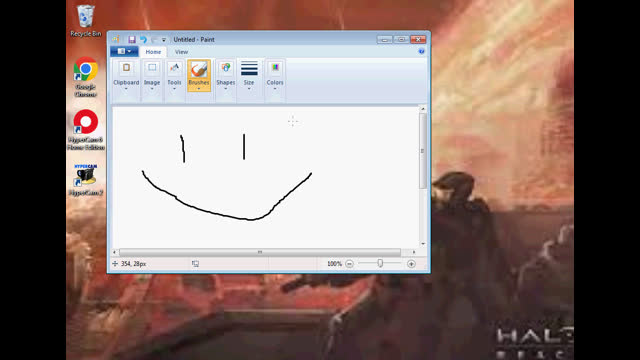Expand the Colors group
The height and width of the screenshot is (360, 640).
[x=275, y=80]
